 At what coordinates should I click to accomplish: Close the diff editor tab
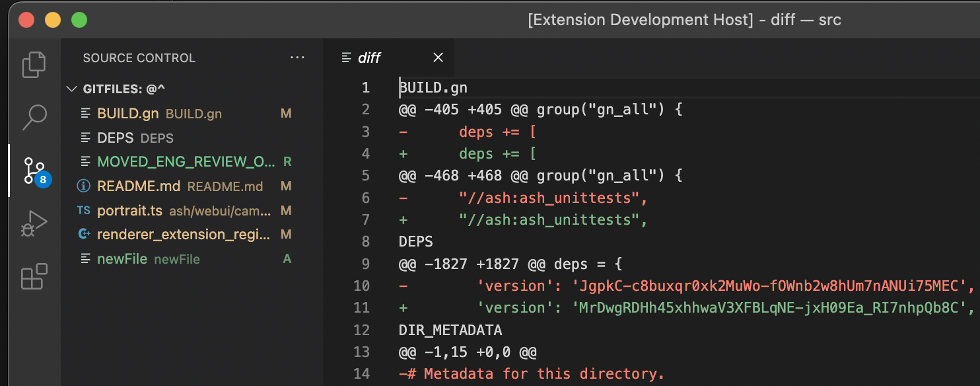tap(438, 58)
